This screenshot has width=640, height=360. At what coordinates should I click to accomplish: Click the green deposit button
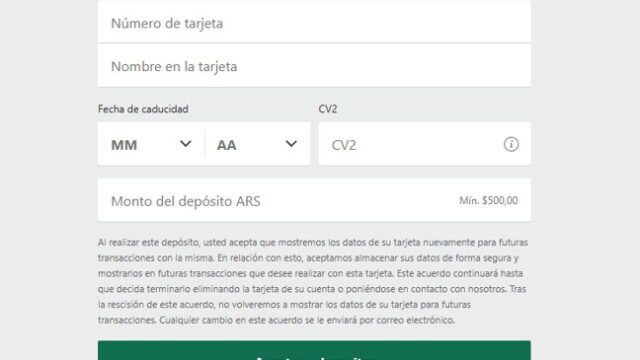(314, 351)
